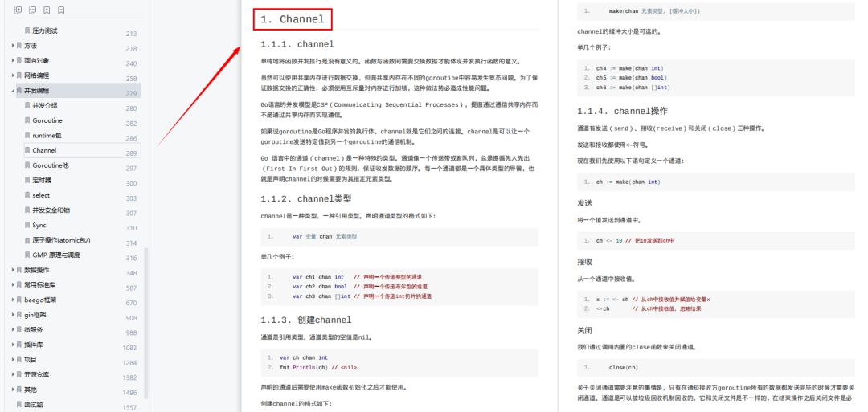Image resolution: width=868 pixels, height=412 pixels.
Task: Click page number 1557 in bookmarks
Action: pyautogui.click(x=129, y=407)
